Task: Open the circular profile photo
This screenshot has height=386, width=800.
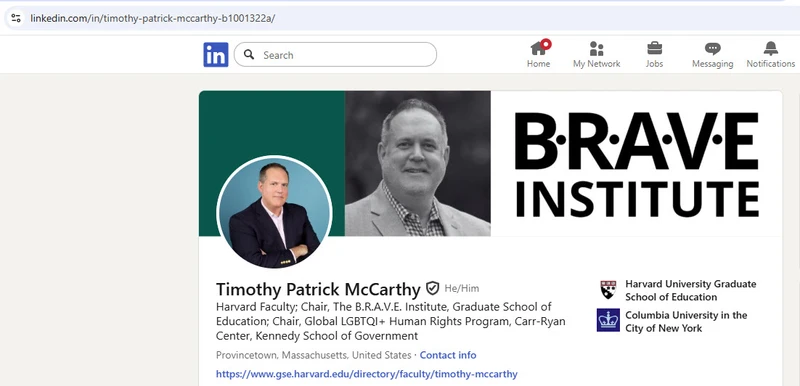Action: click(274, 212)
